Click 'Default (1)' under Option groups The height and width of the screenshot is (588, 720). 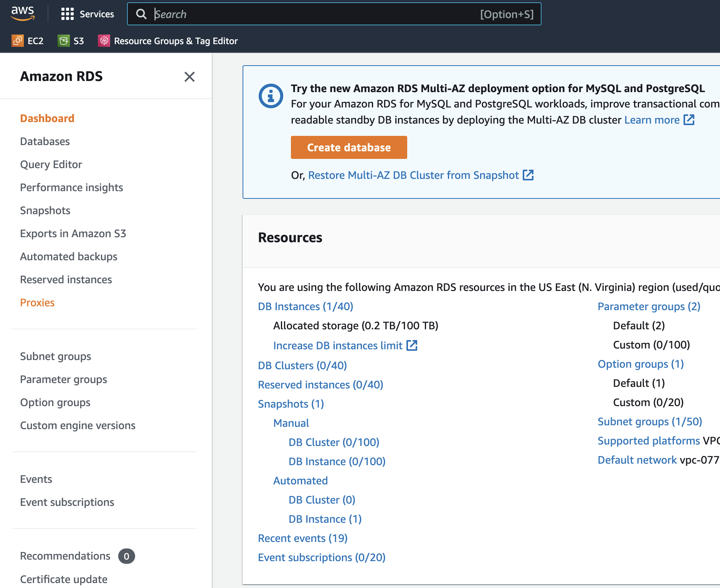click(x=639, y=383)
